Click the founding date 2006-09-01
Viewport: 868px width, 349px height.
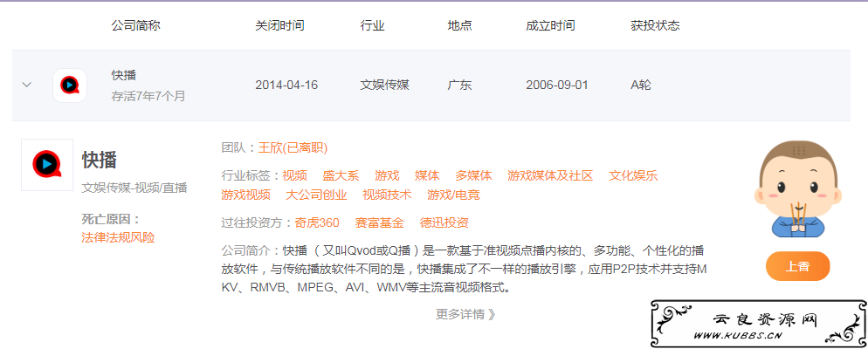point(557,86)
